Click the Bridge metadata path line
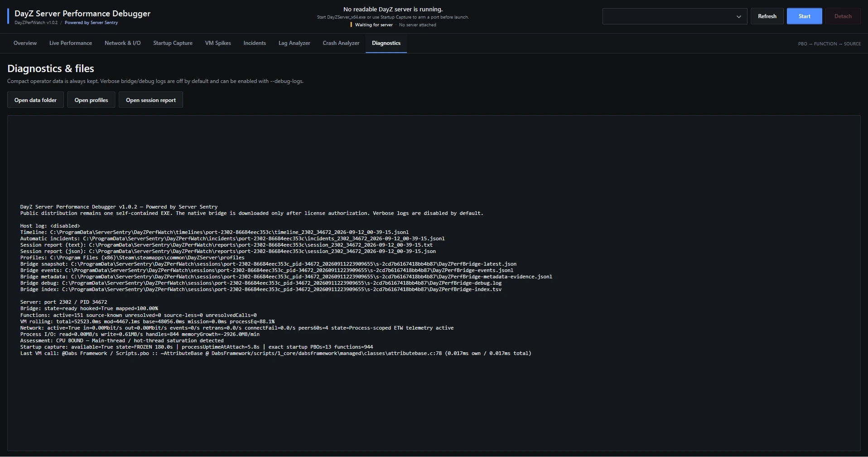Viewport: 868px width, 457px height. (286, 277)
